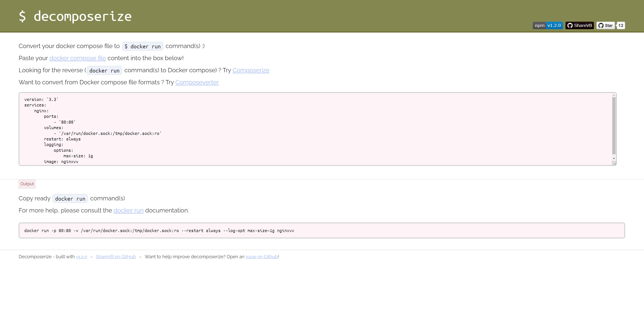Open the docker run documentation link
The height and width of the screenshot is (330, 644).
[x=128, y=210]
